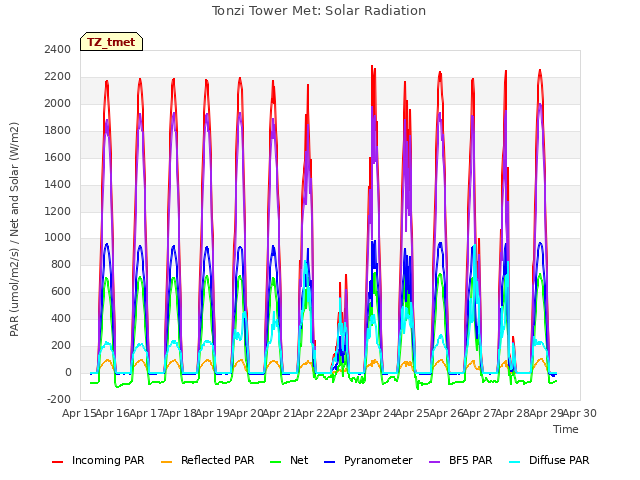Screen dimensions: 640x480
Task: Click the 800 y-axis tick label
Action: [61, 264]
